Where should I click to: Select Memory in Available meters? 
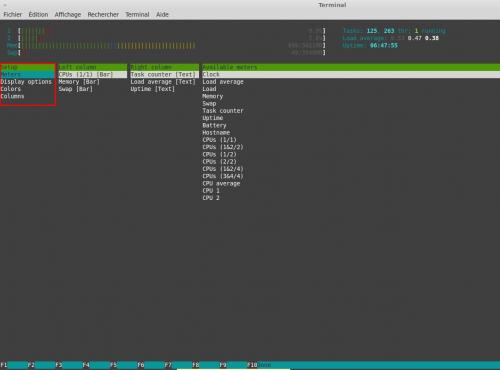pyautogui.click(x=212, y=96)
